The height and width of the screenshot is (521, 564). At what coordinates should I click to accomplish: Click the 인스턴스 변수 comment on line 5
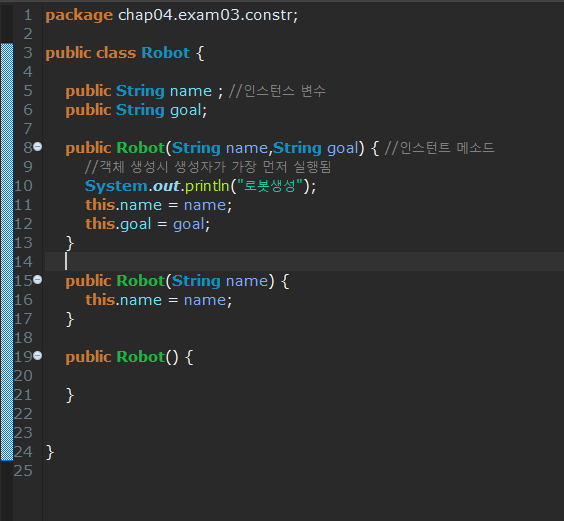[277, 91]
